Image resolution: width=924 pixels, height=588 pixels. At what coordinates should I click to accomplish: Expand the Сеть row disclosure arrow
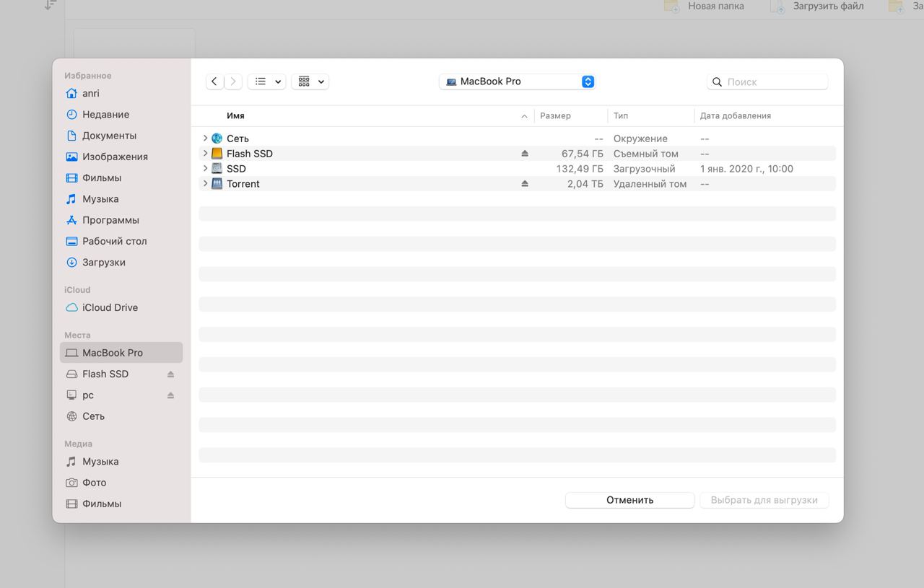pyautogui.click(x=205, y=138)
